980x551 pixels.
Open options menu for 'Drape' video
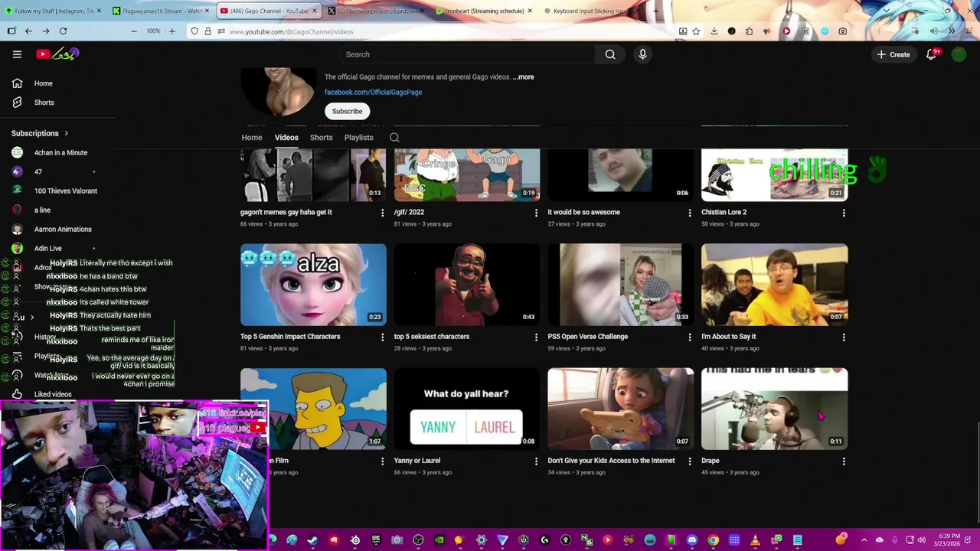pyautogui.click(x=844, y=461)
